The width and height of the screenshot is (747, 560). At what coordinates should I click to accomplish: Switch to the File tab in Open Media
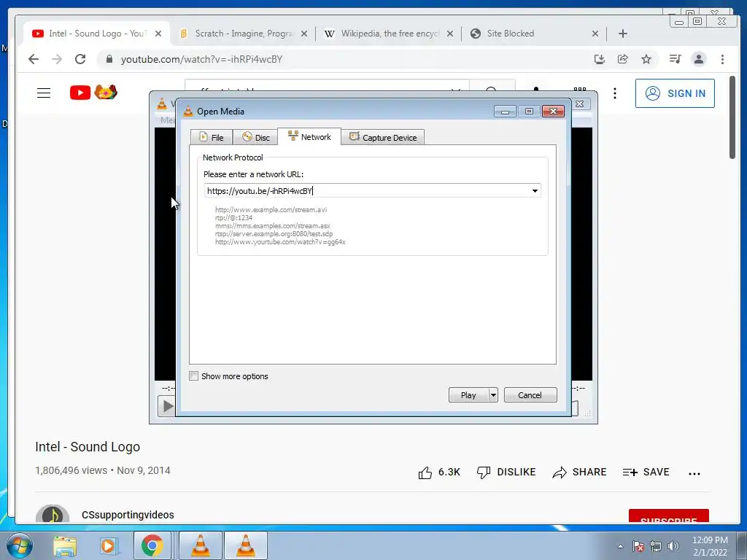click(211, 138)
